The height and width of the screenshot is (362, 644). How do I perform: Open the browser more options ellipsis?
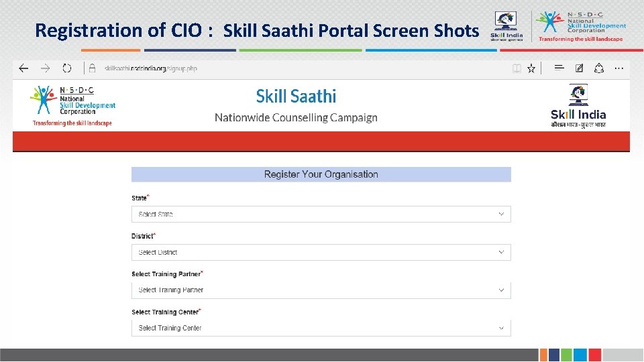619,68
